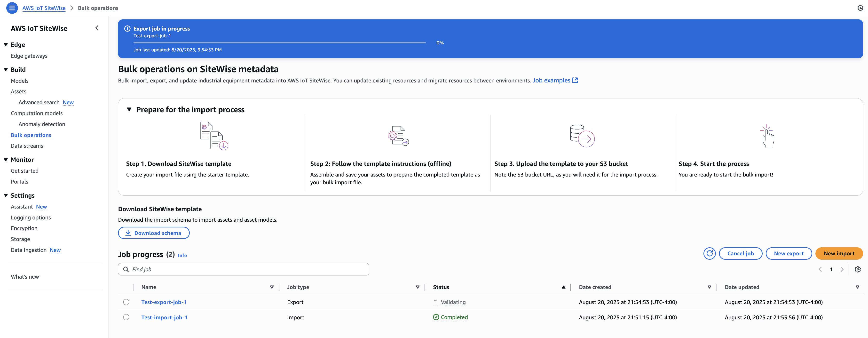Screen dimensions: 868x338
Task: Open Computation models in sidebar
Action: point(37,113)
